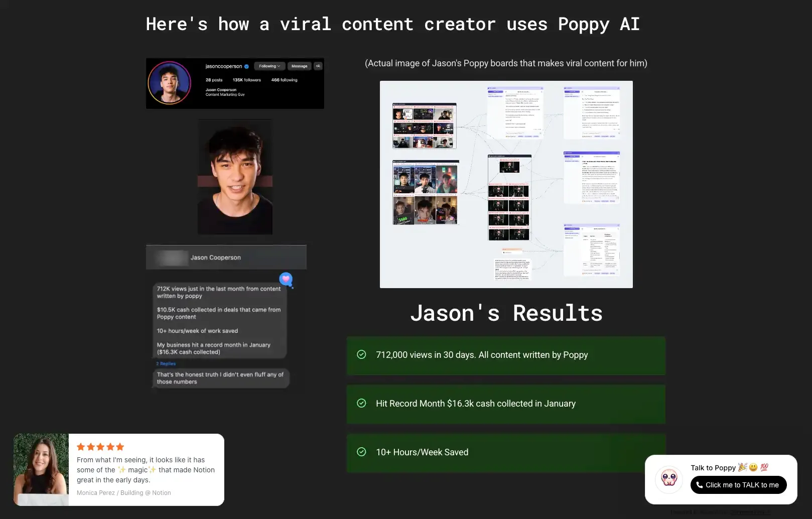
Task: Click the '10+ Hours/Week Saved' result card
Action: (506, 453)
